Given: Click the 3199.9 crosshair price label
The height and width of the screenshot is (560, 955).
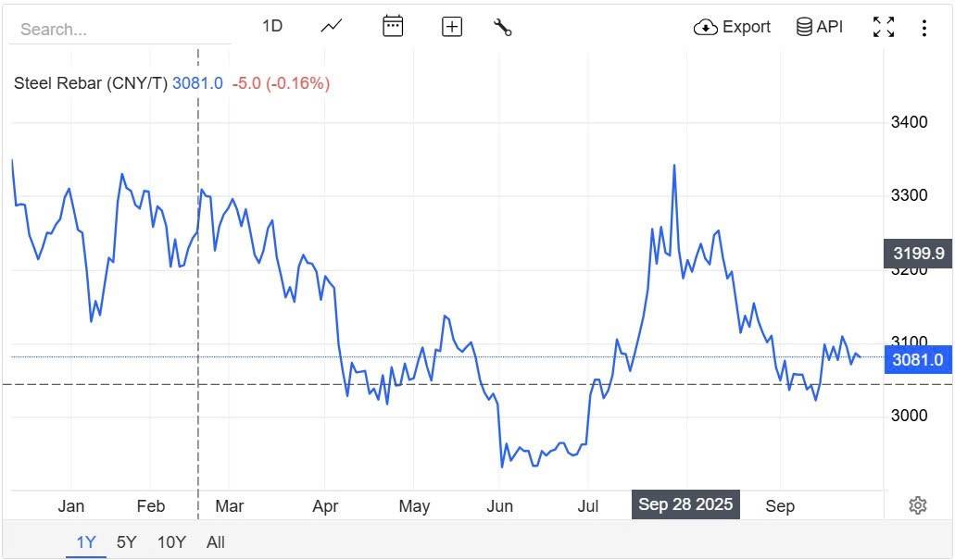Looking at the screenshot, I should pyautogui.click(x=918, y=253).
